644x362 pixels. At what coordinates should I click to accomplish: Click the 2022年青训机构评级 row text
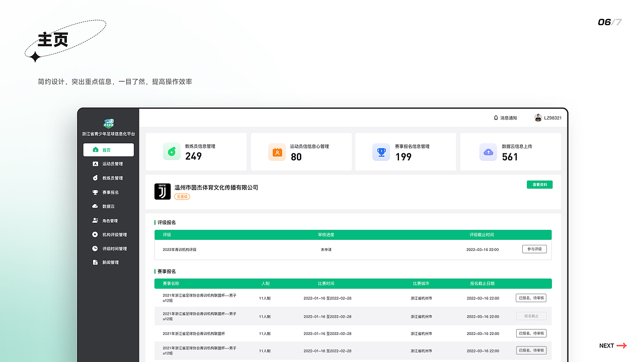coord(179,249)
